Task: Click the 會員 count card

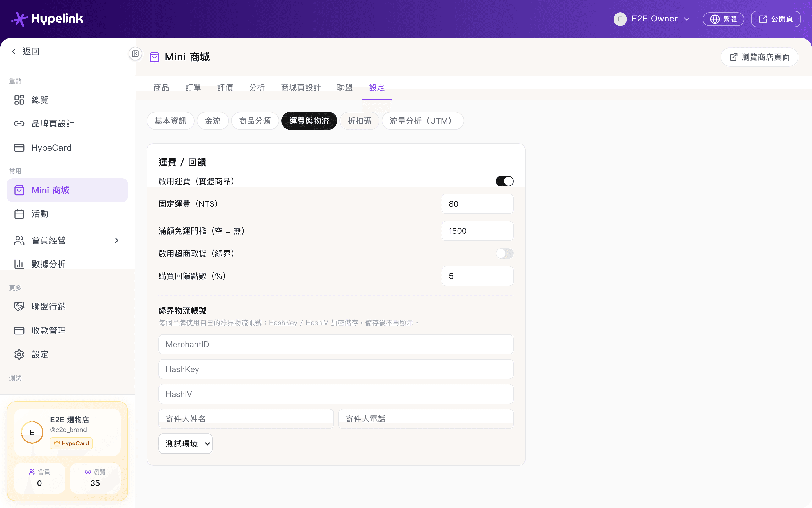Action: click(39, 478)
